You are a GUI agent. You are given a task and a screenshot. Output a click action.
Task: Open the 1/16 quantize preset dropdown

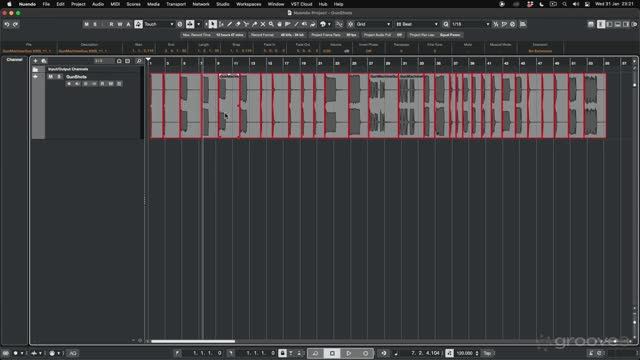[471, 24]
